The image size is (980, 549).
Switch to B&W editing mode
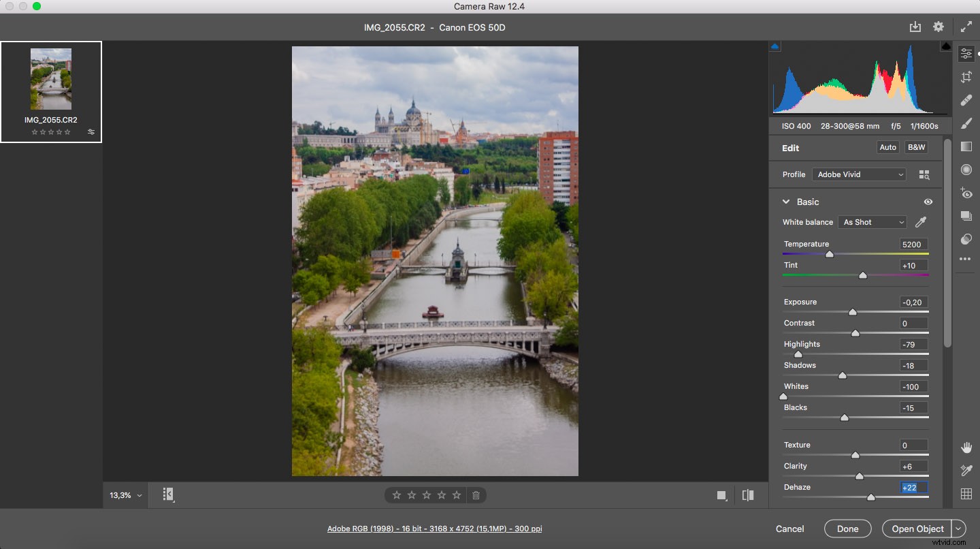[916, 147]
